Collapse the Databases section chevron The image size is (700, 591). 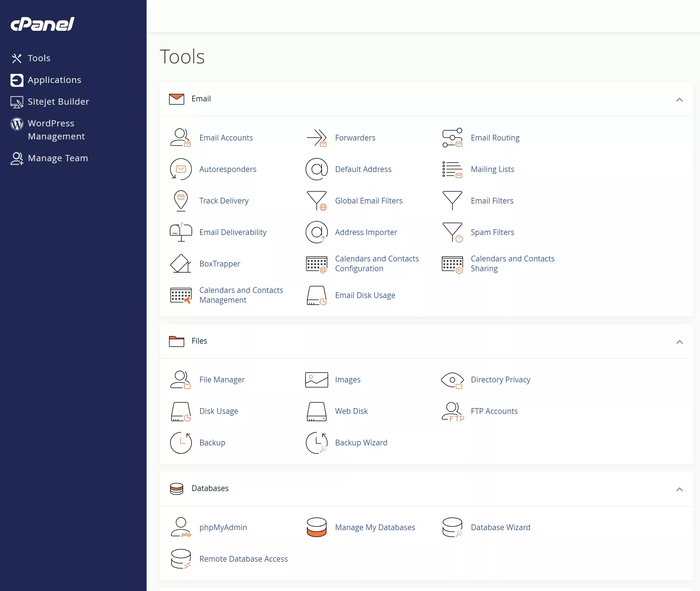(x=679, y=489)
